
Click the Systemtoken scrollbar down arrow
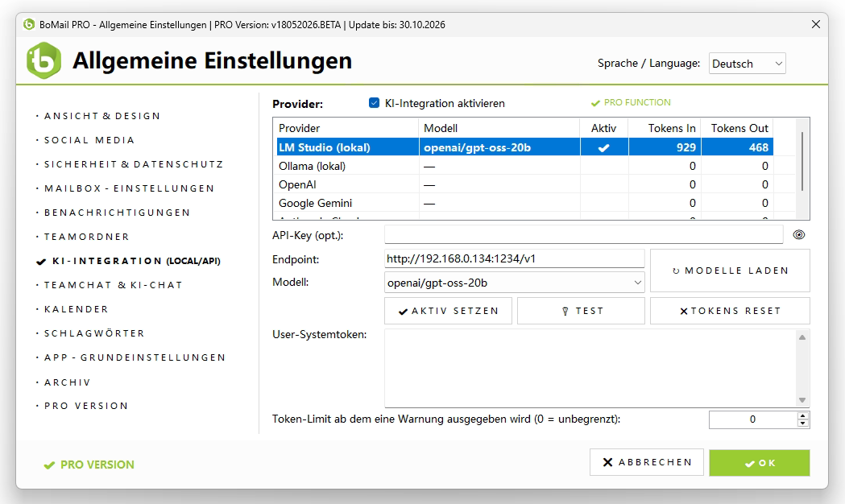coord(802,400)
